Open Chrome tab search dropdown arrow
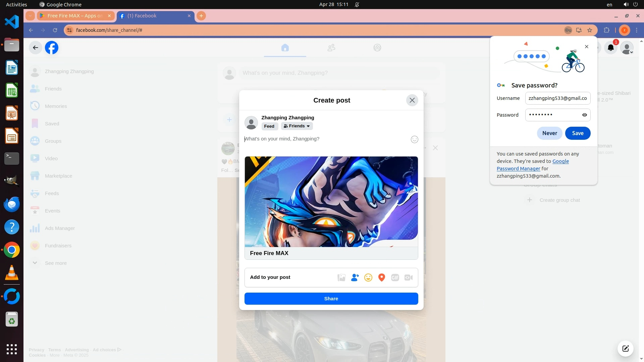Image resolution: width=644 pixels, height=362 pixels. (30, 16)
